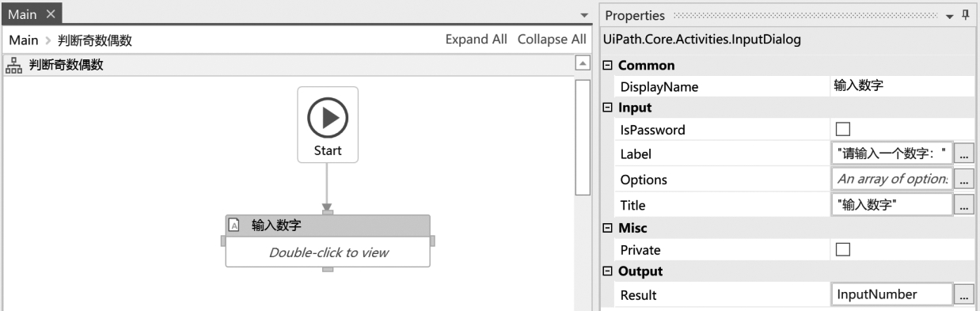This screenshot has height=311, width=980.
Task: Enable the IsPassword checkbox
Action: point(844,130)
